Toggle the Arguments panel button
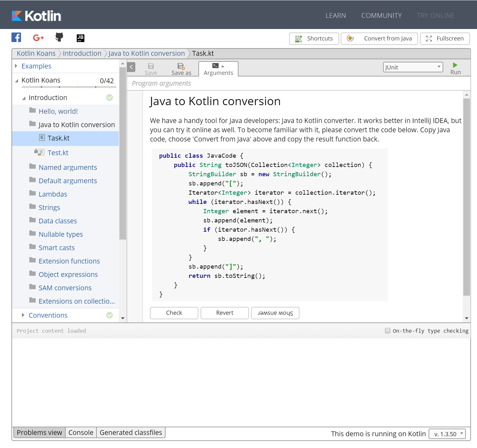Image resolution: width=477 pixels, height=448 pixels. pos(218,69)
